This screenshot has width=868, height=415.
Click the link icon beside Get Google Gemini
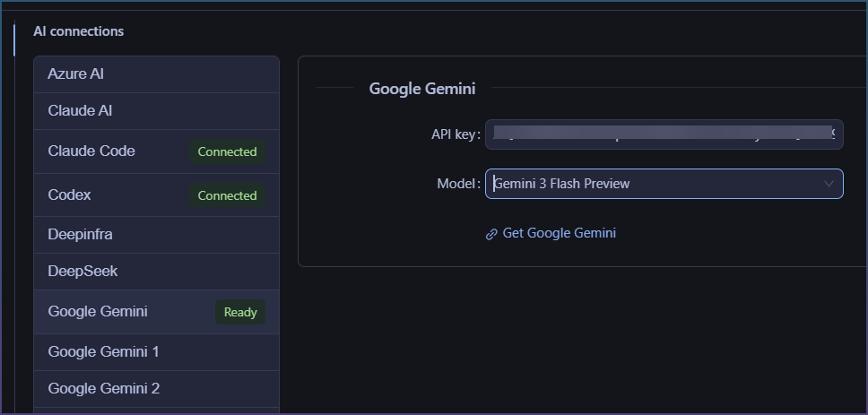(x=491, y=234)
